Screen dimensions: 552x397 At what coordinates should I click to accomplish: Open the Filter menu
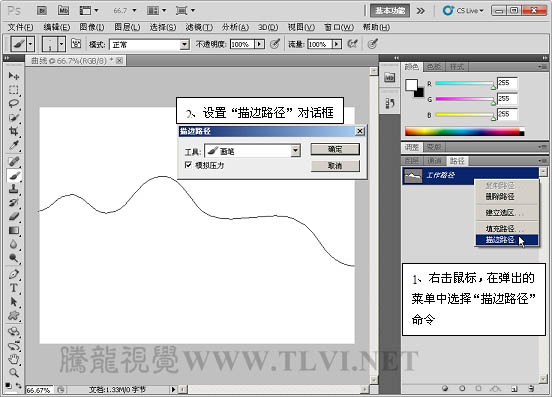tap(199, 27)
